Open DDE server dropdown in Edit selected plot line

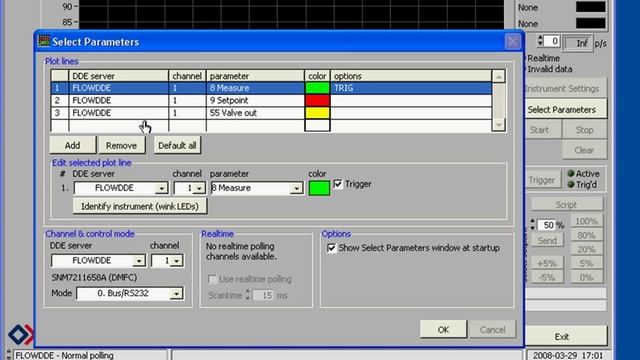pos(162,188)
